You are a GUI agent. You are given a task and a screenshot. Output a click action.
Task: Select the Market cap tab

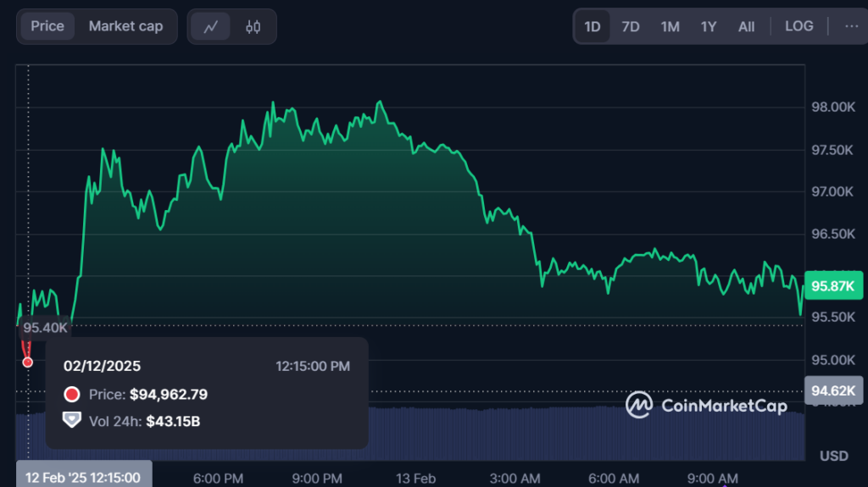pyautogui.click(x=125, y=26)
